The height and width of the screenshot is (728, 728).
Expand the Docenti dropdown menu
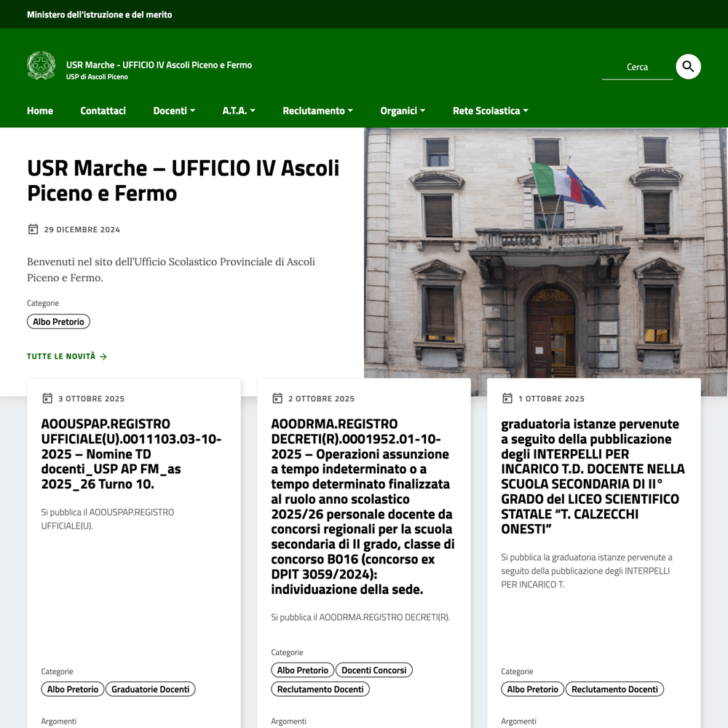click(x=174, y=111)
